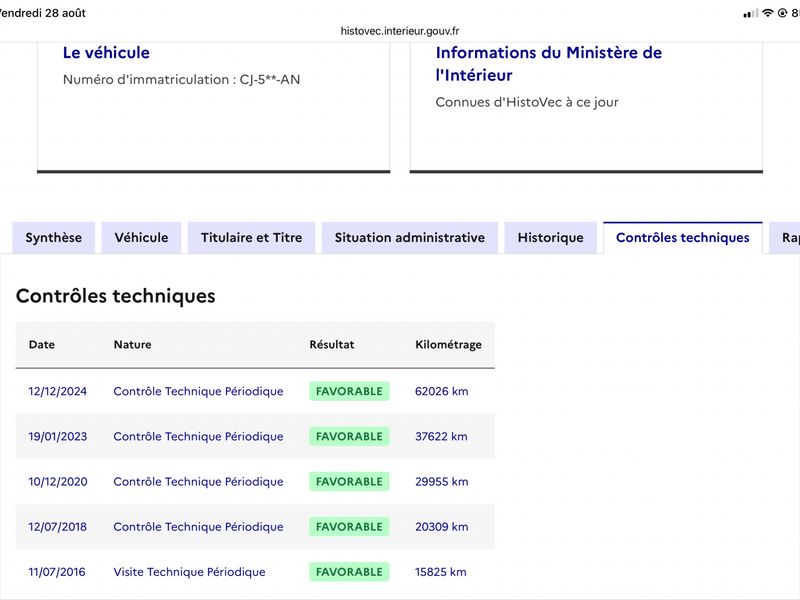
Task: Select the date 12/07/2018
Action: point(58,527)
